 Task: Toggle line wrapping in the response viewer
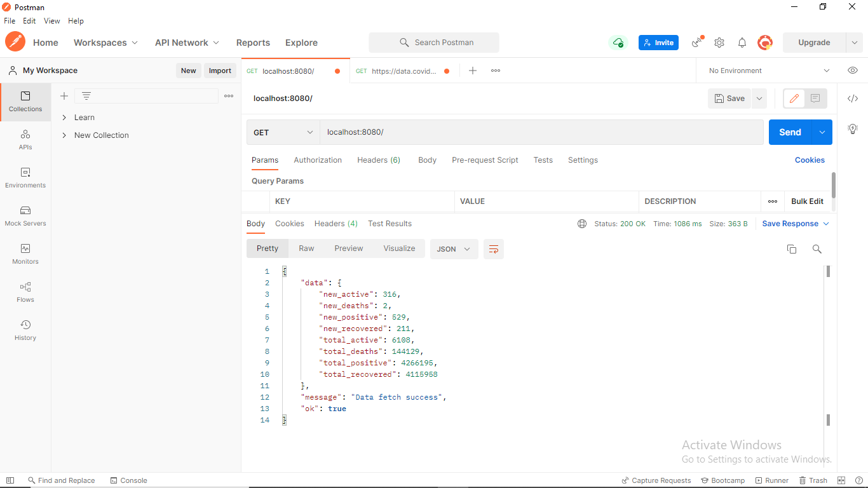click(494, 249)
